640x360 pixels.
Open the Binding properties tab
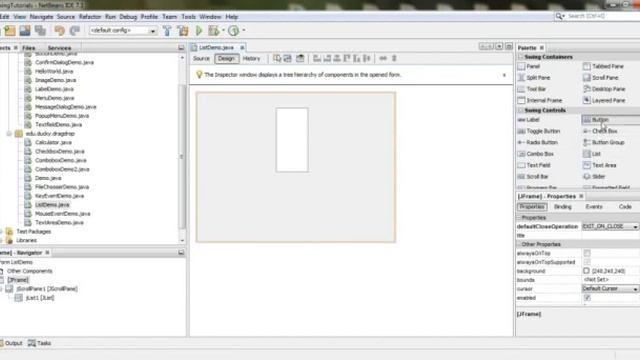[x=562, y=207]
